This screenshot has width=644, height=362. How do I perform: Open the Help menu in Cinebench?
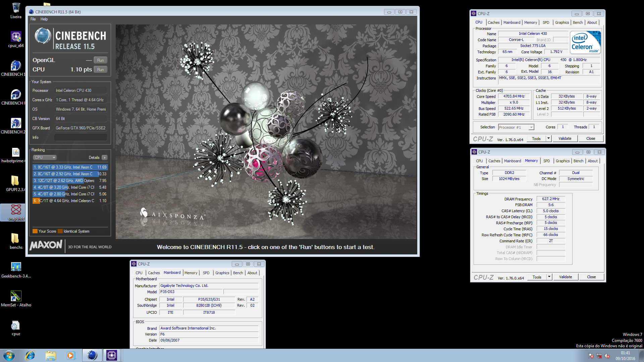coord(44,19)
